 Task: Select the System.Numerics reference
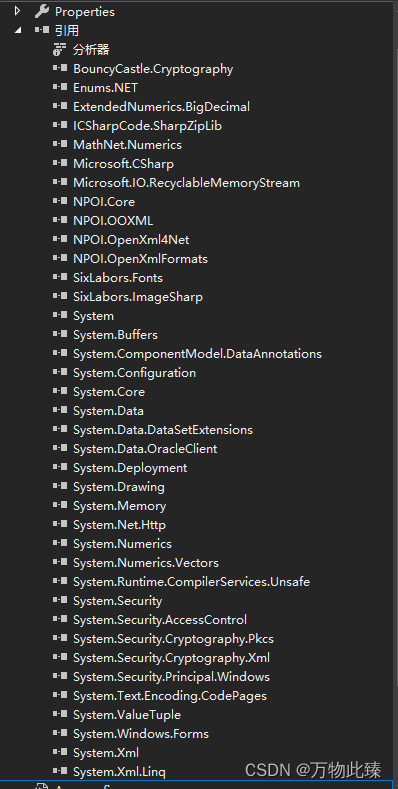click(122, 544)
